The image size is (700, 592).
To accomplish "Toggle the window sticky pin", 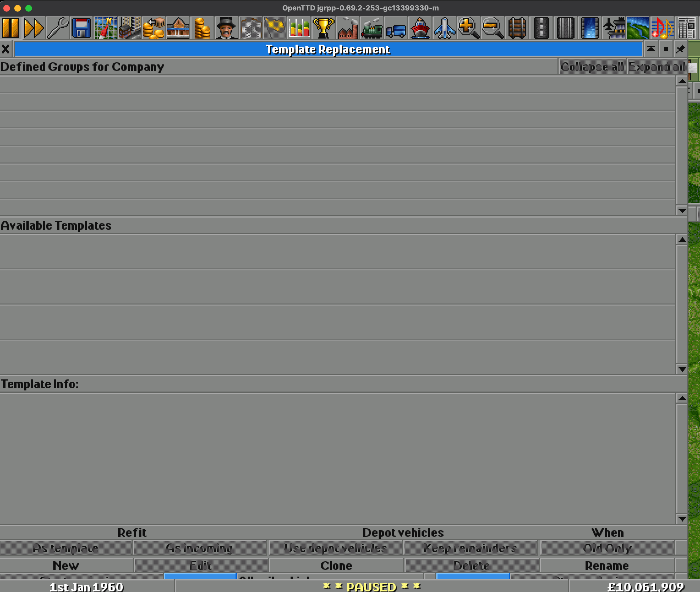I will (x=680, y=49).
